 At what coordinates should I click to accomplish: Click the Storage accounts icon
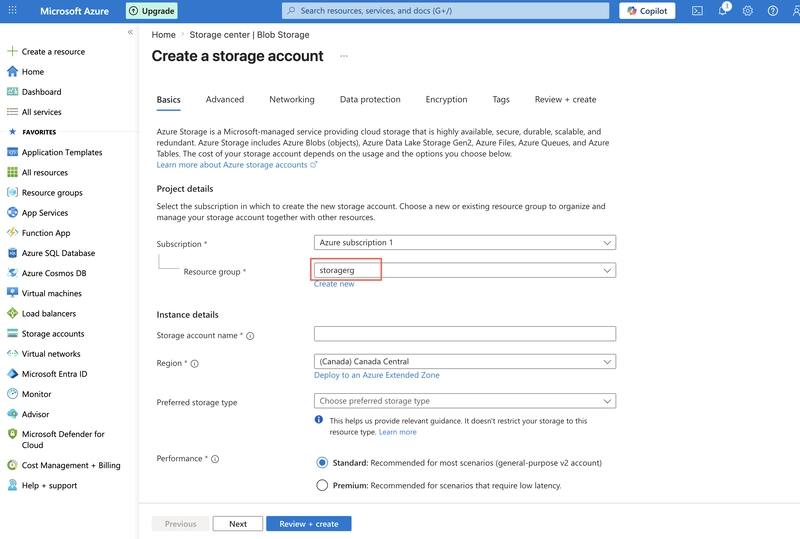[12, 333]
